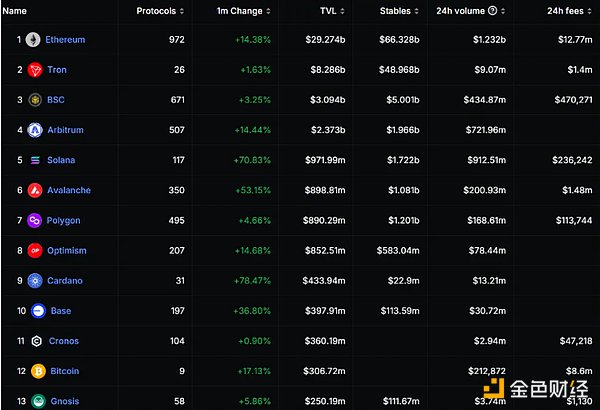The width and height of the screenshot is (600, 410).
Task: Click the Optimism chain logo icon
Action: 34,250
